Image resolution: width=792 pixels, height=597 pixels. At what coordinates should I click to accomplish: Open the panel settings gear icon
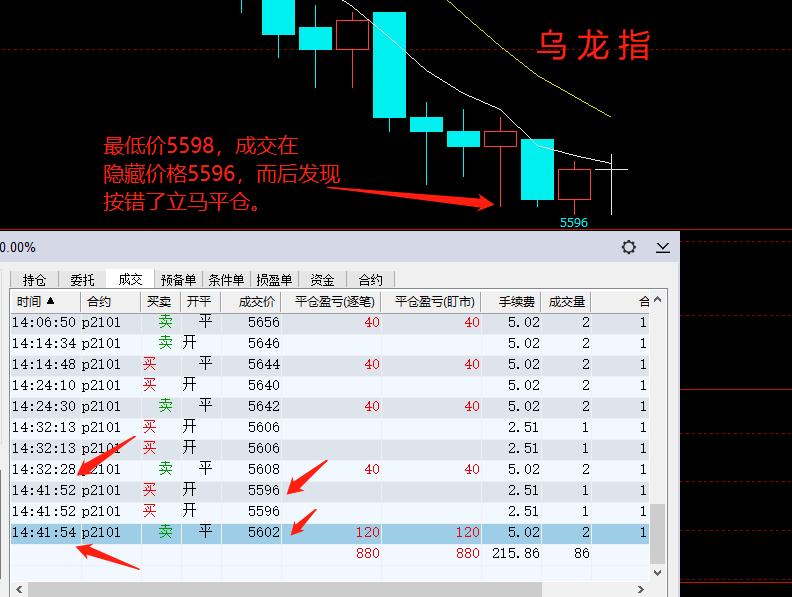pos(628,247)
